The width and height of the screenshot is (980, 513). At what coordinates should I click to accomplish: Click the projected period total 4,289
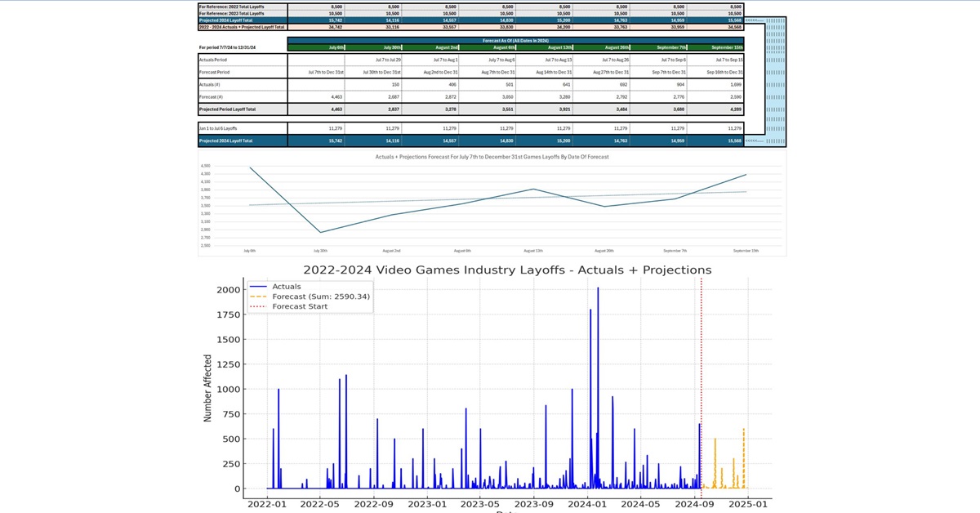pos(736,109)
